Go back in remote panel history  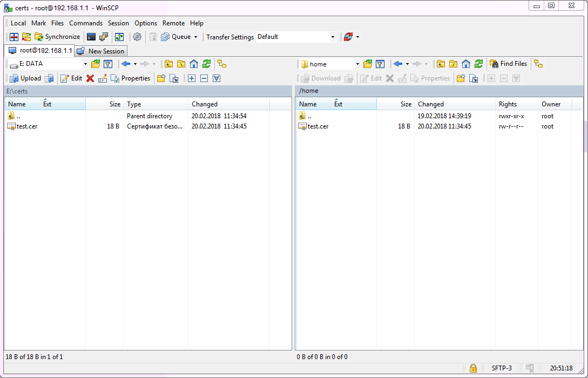[398, 64]
